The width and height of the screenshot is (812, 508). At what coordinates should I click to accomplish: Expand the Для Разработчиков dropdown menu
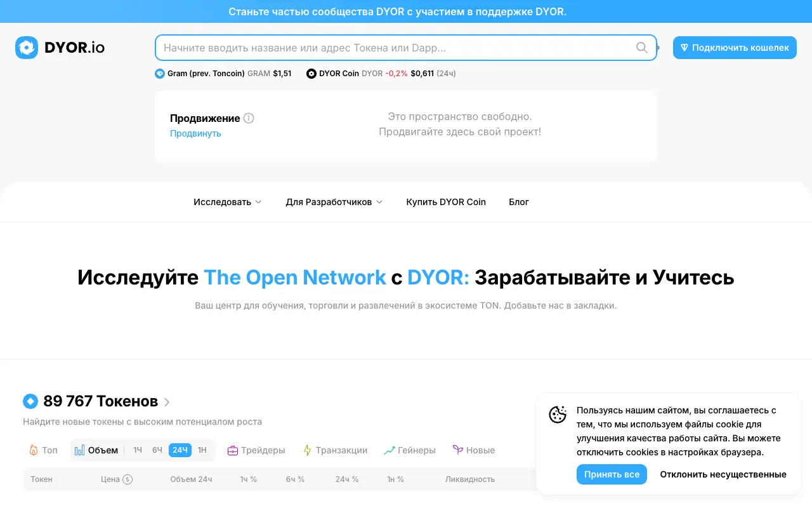point(334,202)
